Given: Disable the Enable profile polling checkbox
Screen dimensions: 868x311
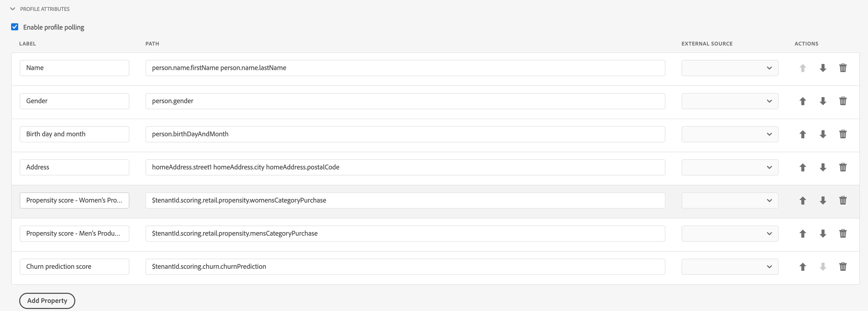Looking at the screenshot, I should pyautogui.click(x=14, y=27).
